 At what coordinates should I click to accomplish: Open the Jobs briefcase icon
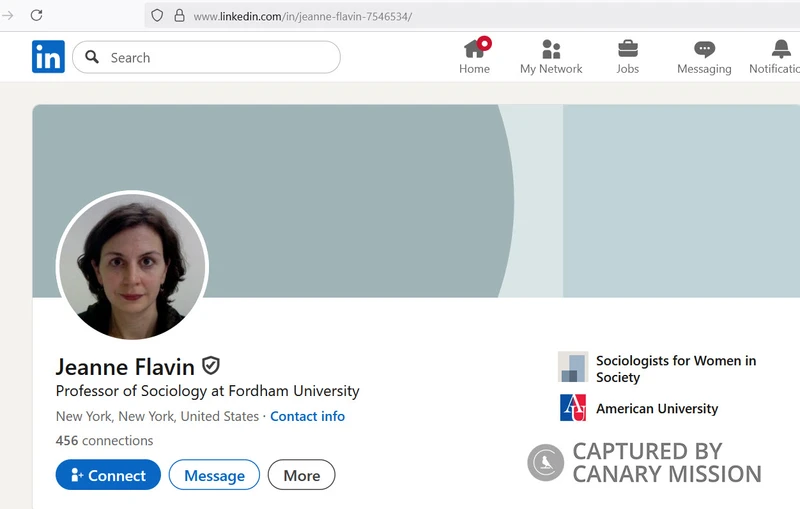click(628, 49)
